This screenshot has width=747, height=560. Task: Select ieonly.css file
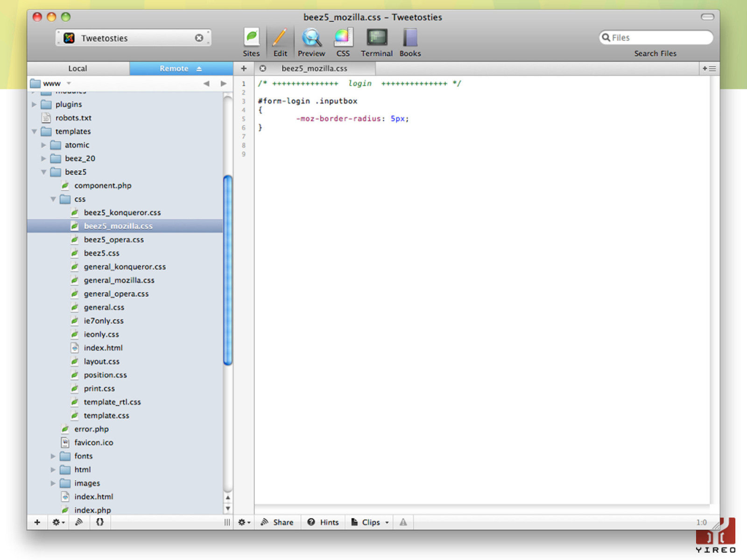click(125, 335)
